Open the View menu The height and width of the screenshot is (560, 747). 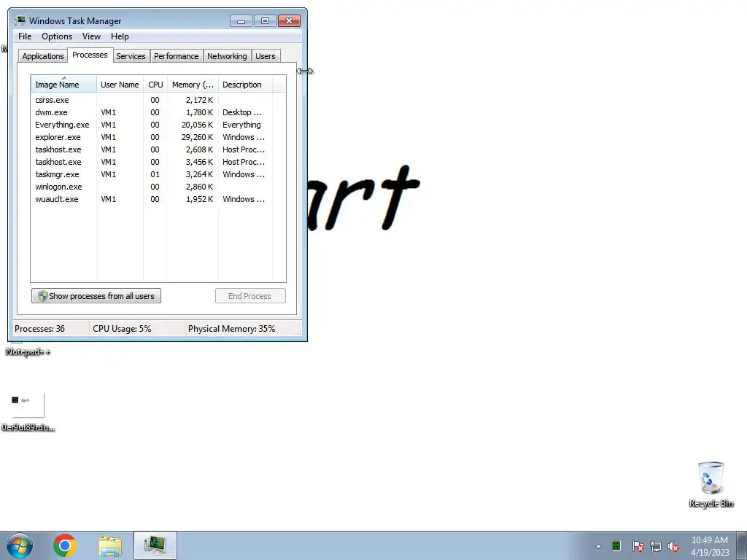91,36
